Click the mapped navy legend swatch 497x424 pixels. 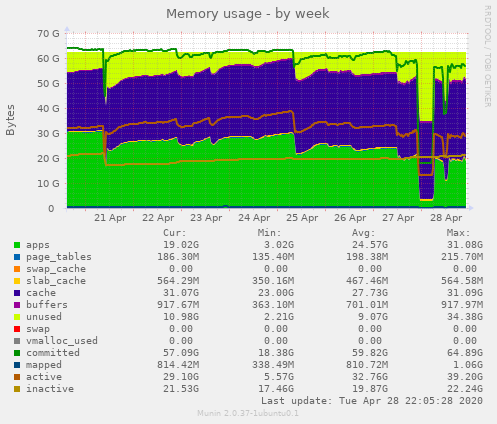(x=17, y=365)
